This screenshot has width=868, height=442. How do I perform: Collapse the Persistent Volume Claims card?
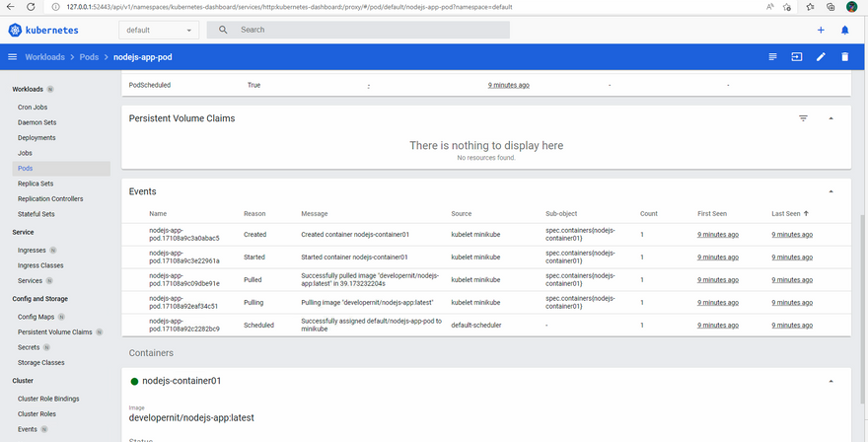(831, 118)
